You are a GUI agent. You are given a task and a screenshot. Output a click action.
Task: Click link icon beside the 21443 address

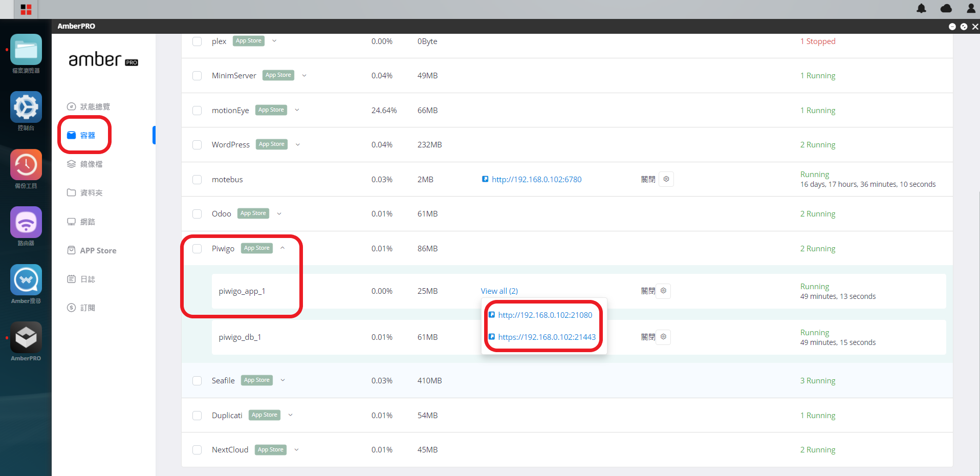pos(492,337)
